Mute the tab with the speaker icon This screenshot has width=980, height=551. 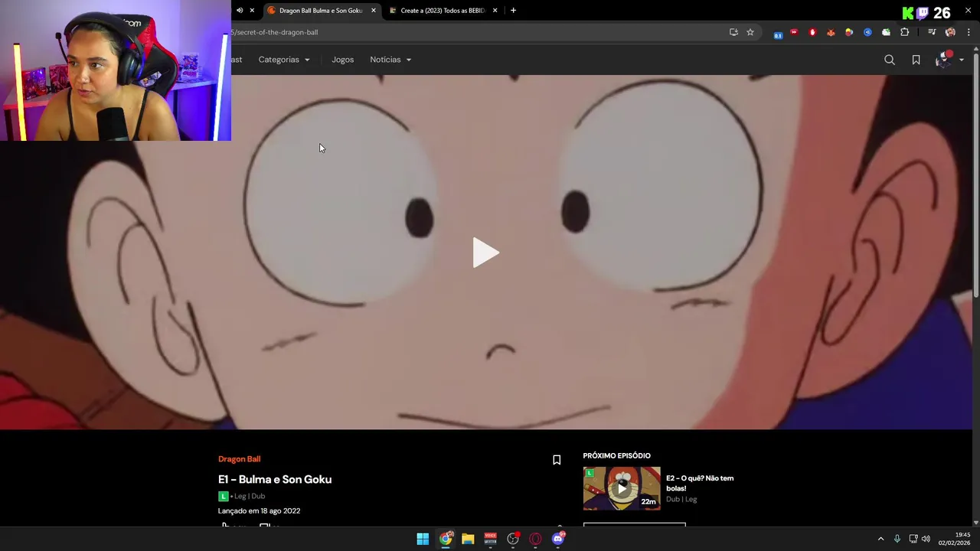click(240, 11)
